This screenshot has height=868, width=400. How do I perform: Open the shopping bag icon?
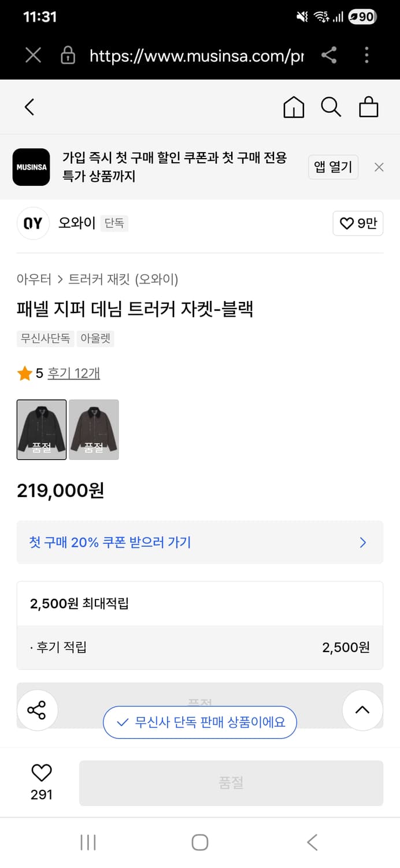(x=368, y=107)
